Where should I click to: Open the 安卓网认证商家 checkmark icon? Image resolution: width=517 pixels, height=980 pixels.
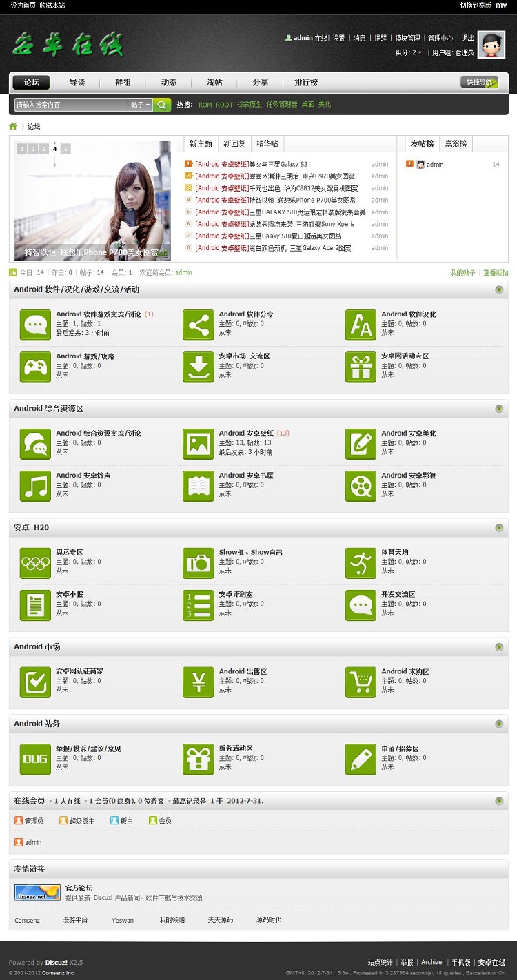click(35, 682)
